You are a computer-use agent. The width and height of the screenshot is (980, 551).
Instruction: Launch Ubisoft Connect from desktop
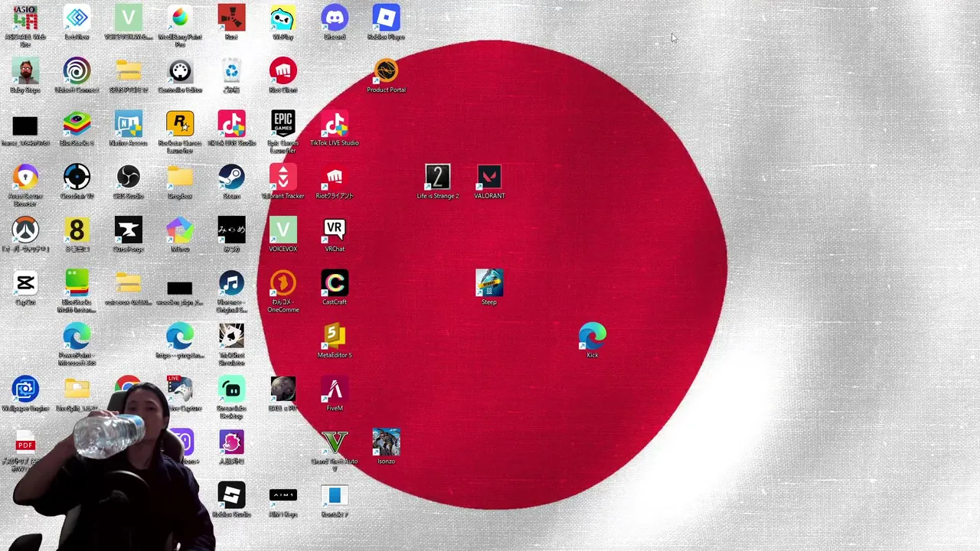coord(77,71)
